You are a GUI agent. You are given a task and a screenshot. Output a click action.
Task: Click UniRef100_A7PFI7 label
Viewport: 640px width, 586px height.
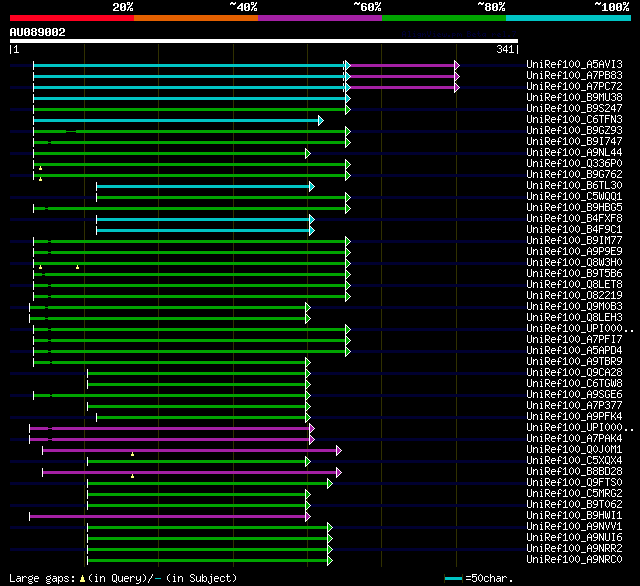point(574,340)
